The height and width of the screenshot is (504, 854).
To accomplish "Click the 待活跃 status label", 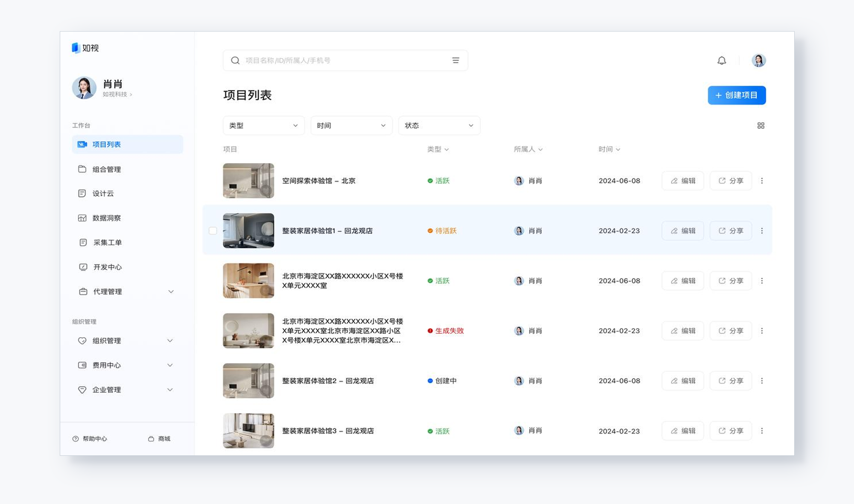I will coord(442,231).
